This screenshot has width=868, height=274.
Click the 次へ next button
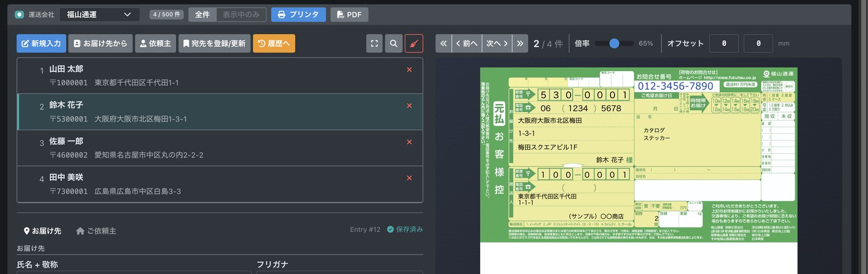click(x=497, y=43)
